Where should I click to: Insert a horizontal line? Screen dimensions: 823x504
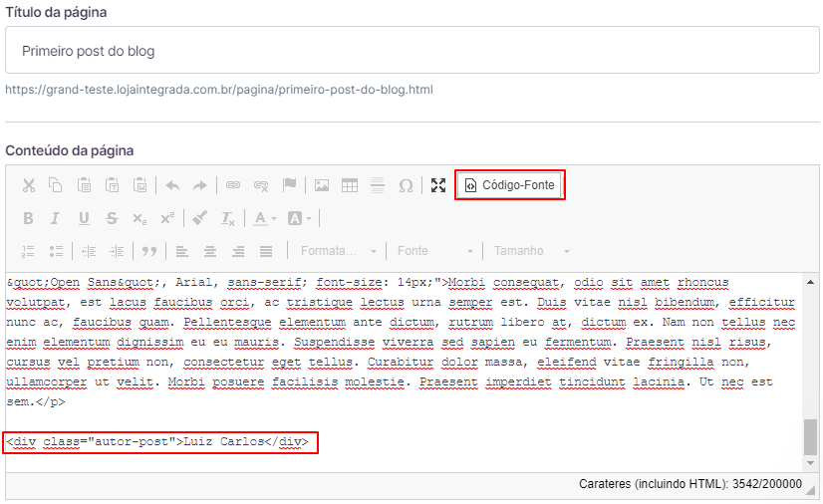click(378, 185)
